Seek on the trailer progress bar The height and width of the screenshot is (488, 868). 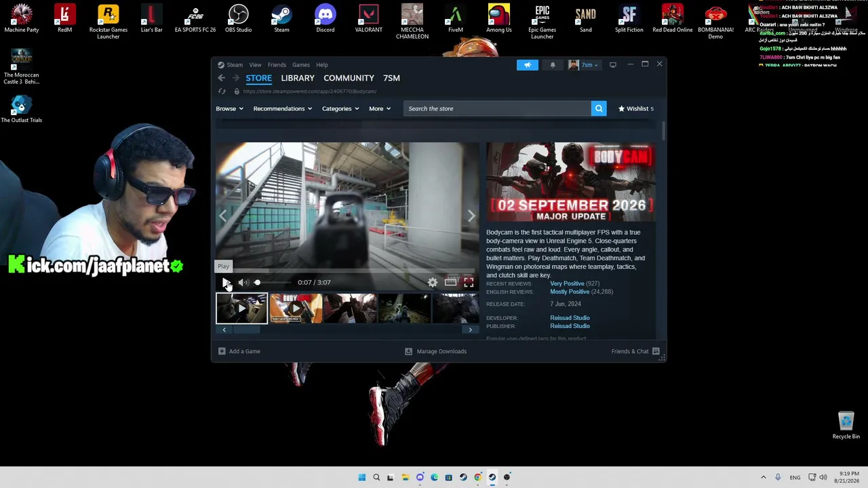click(347, 270)
